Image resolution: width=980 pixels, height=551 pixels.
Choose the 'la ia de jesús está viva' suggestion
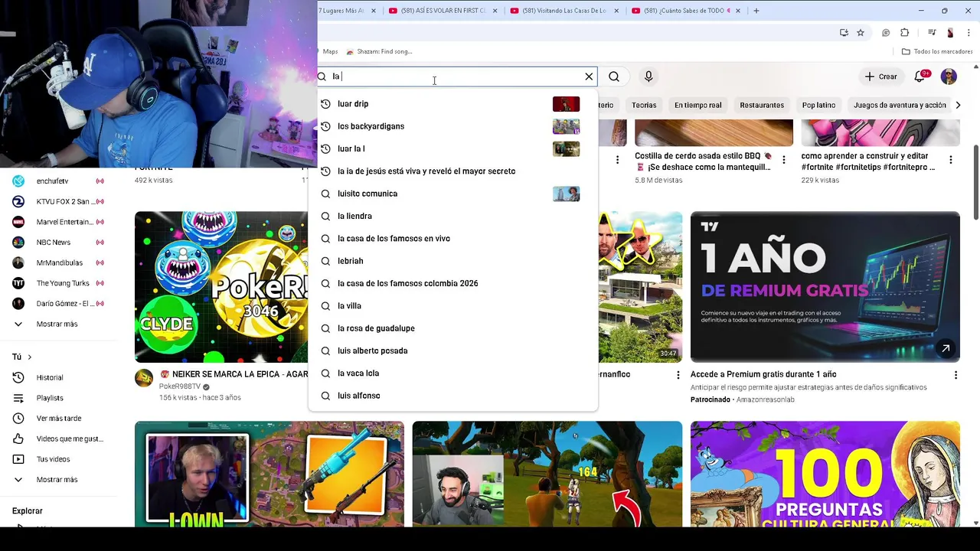click(x=452, y=171)
